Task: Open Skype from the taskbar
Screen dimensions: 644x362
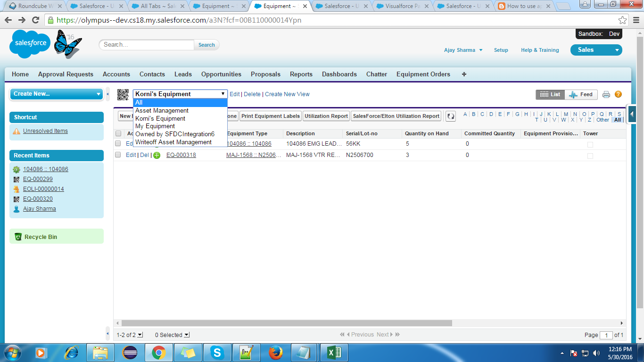Action: click(x=217, y=353)
